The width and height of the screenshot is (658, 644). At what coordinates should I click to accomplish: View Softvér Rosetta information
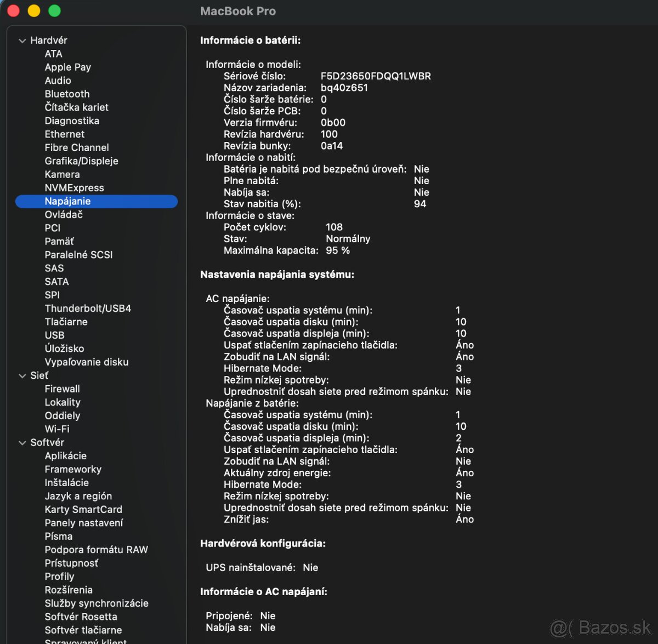click(x=81, y=617)
